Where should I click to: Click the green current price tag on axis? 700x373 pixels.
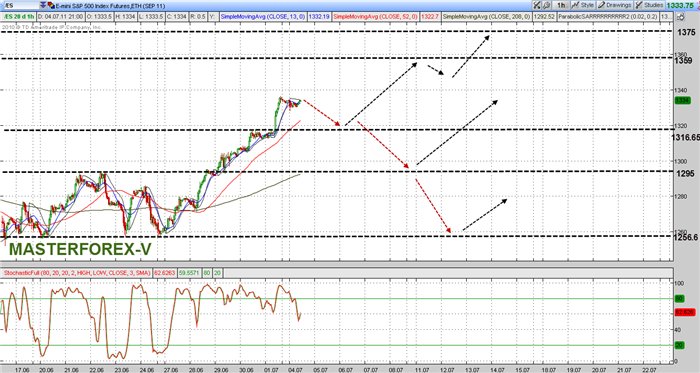pos(682,101)
